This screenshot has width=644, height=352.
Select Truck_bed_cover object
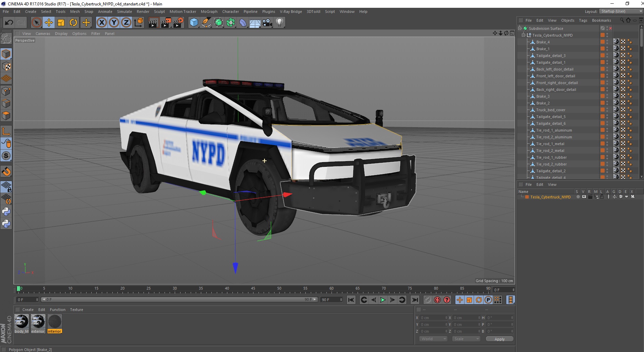(551, 110)
